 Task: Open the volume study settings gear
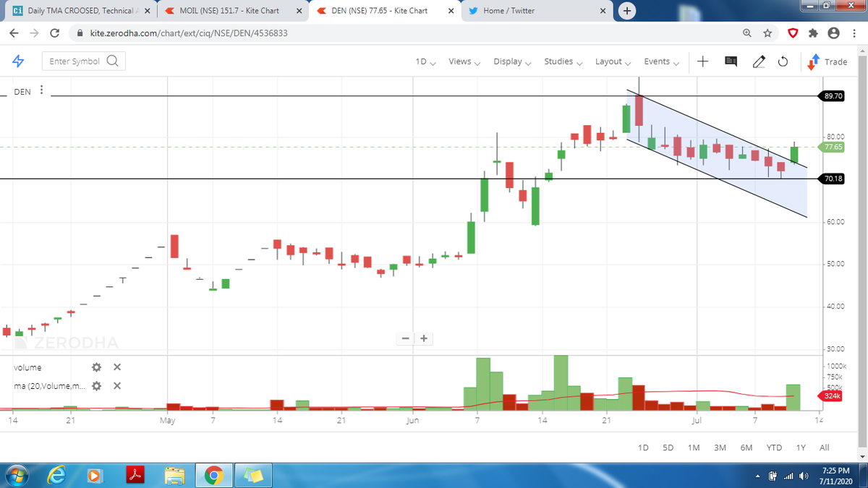[96, 367]
